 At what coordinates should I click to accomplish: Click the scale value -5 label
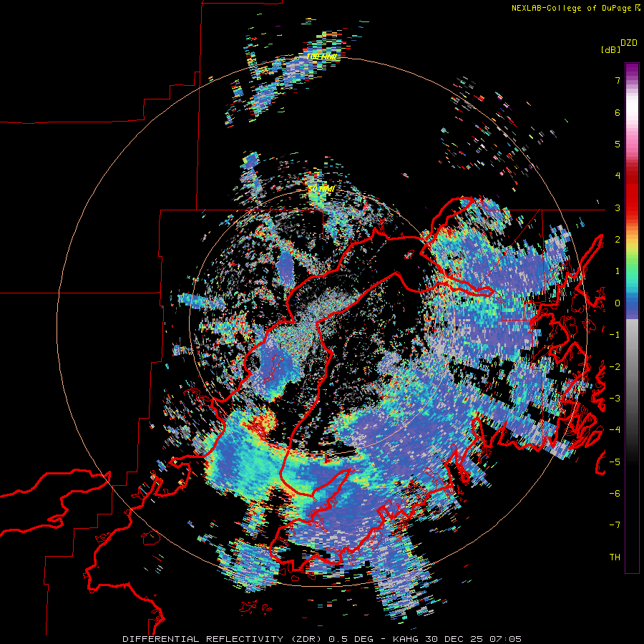point(615,462)
